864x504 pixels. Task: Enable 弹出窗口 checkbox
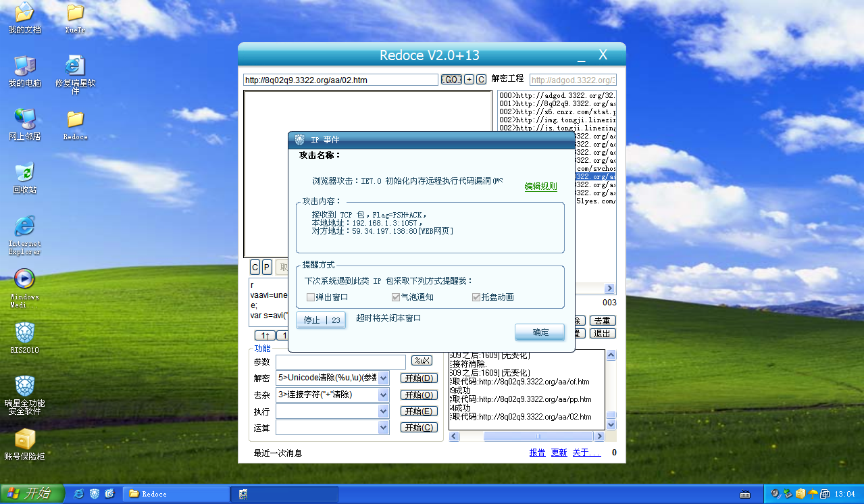click(x=311, y=297)
